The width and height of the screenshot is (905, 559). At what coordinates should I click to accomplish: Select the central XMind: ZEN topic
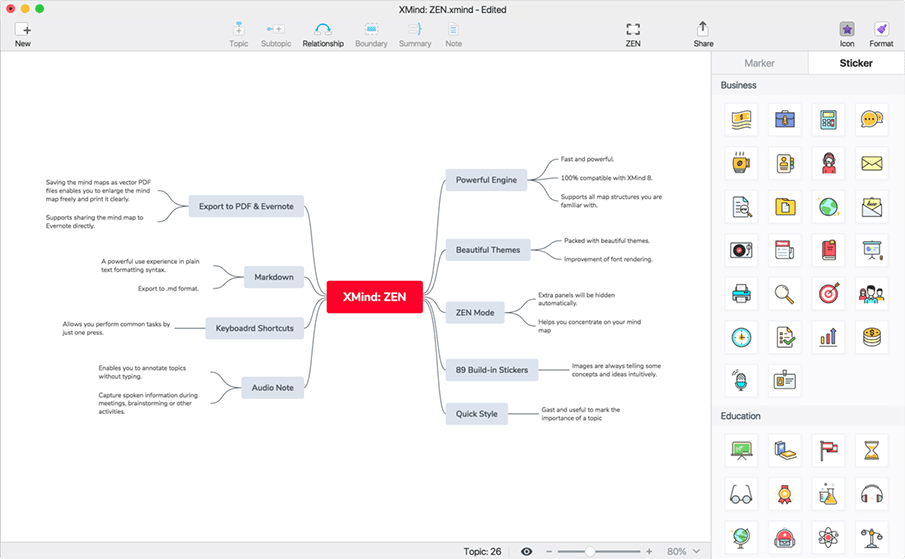(x=374, y=297)
